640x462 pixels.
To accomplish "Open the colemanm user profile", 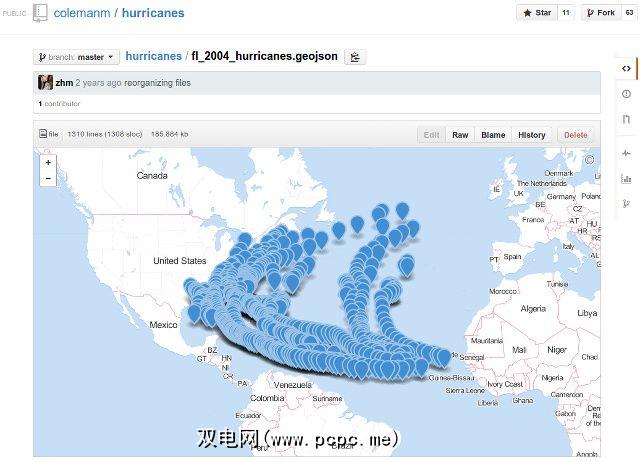I will tap(82, 13).
